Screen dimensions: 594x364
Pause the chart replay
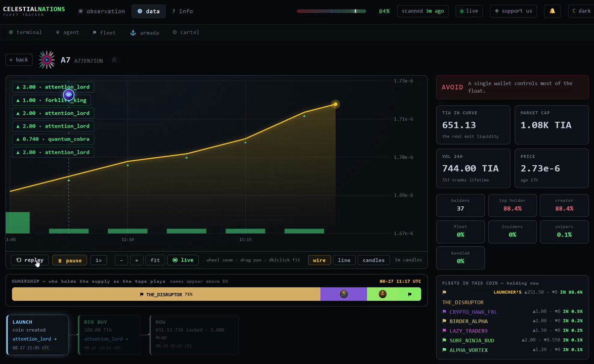69,260
